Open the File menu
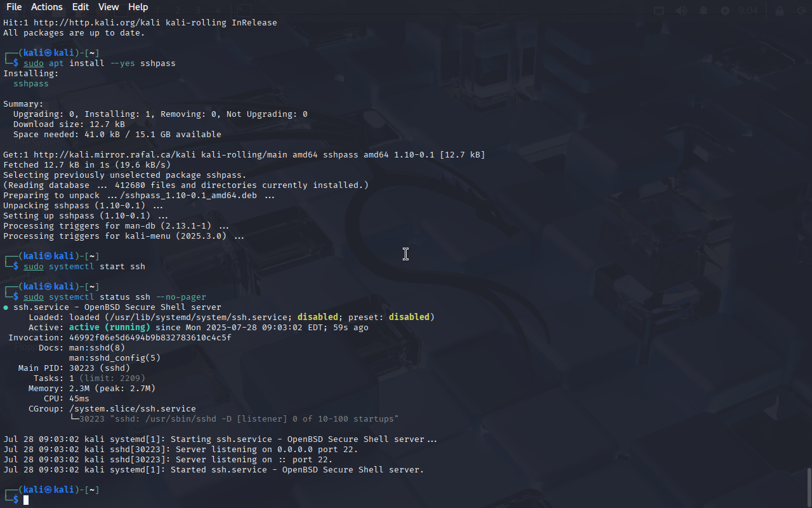Image resolution: width=812 pixels, height=508 pixels. click(14, 7)
